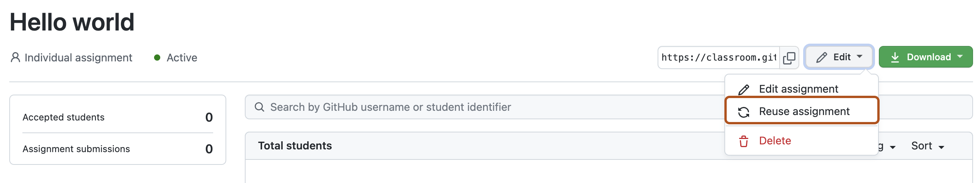The height and width of the screenshot is (183, 980).
Task: Click the pencil icon on Edit button
Action: 822,58
